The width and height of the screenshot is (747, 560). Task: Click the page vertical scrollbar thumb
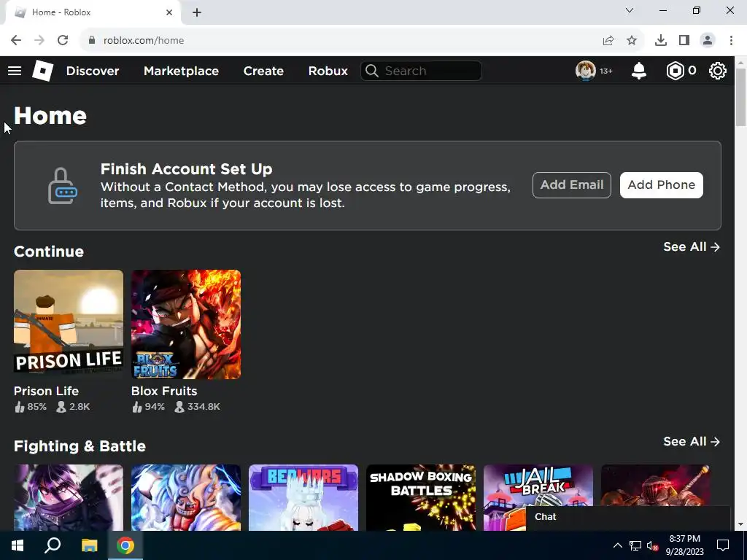[741, 97]
